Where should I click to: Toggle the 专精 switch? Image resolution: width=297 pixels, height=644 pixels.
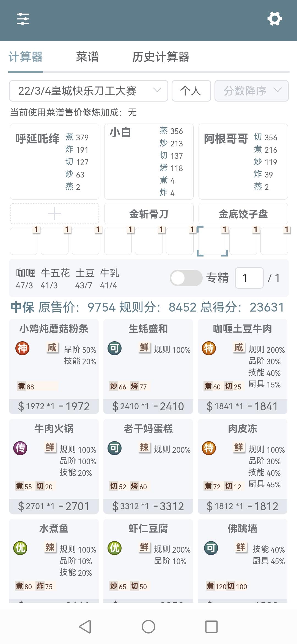[186, 278]
